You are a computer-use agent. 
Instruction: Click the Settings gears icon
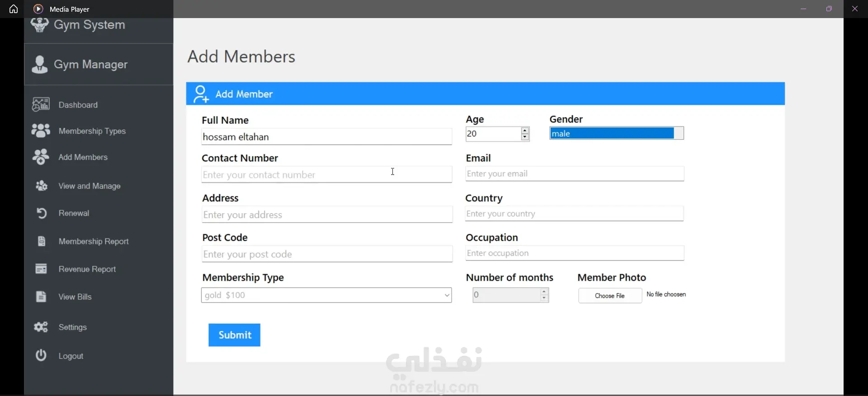pyautogui.click(x=41, y=327)
